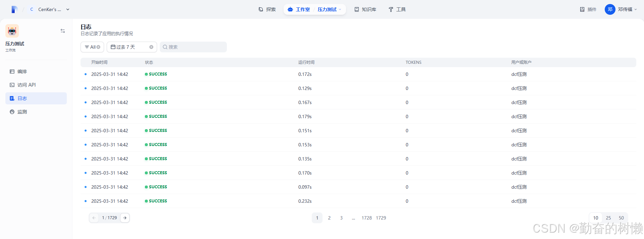Expand the CenKer's workspace dropdown
Viewport: 644px width, 239px height.
coord(68,9)
